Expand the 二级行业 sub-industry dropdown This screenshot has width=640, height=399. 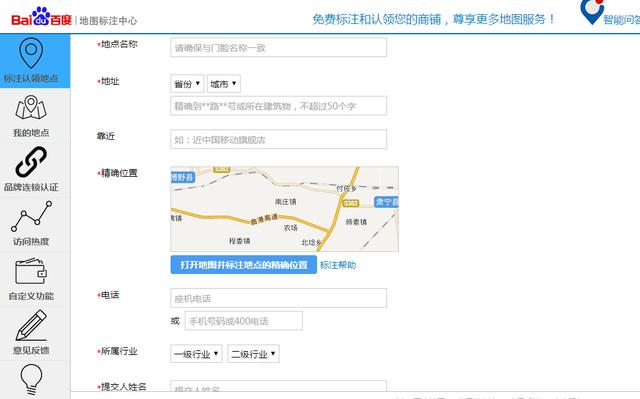click(x=253, y=354)
